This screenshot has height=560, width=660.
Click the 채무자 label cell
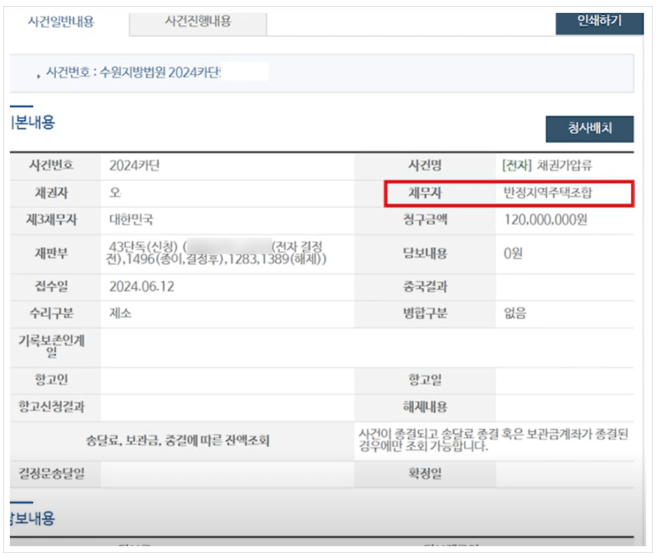[424, 193]
